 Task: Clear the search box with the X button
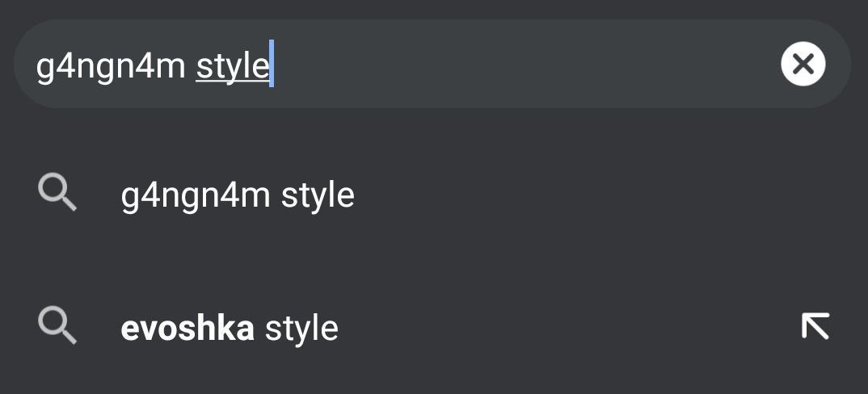point(803,64)
